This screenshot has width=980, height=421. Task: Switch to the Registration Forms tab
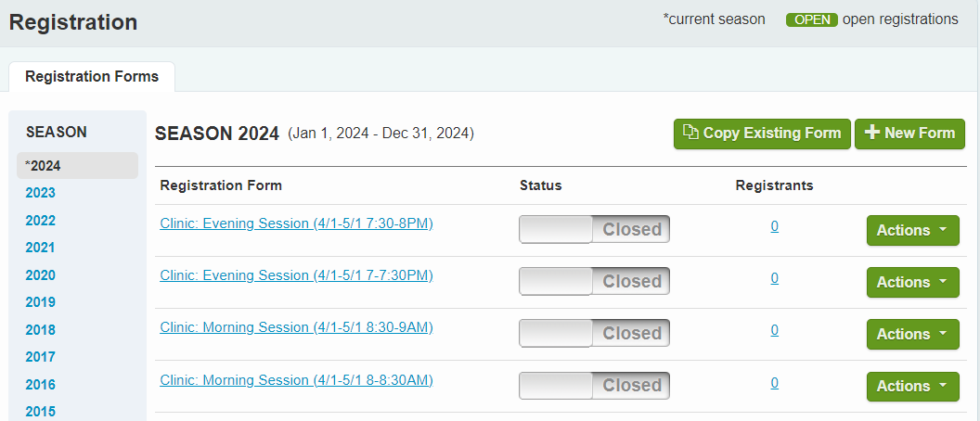click(92, 77)
